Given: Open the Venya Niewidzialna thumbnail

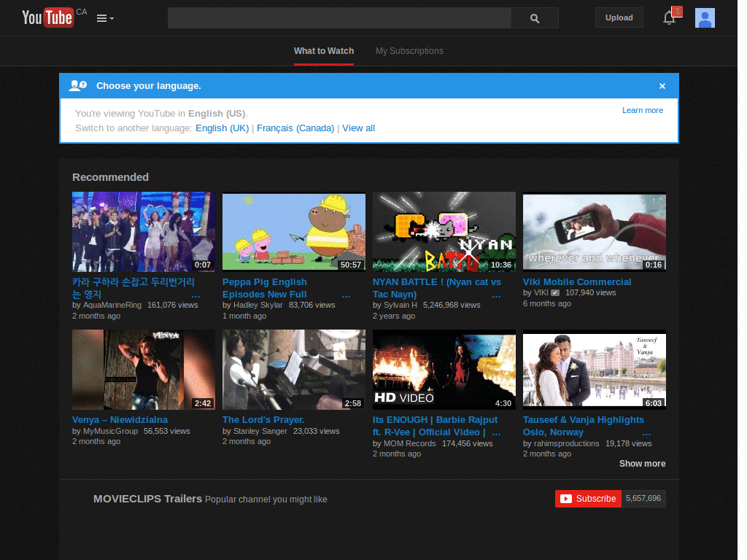Looking at the screenshot, I should [144, 370].
